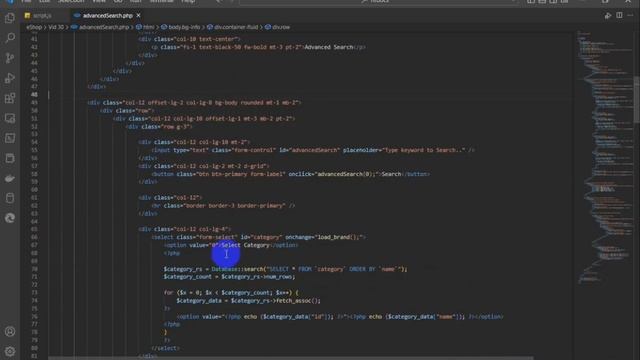Image resolution: width=640 pixels, height=360 pixels.
Task: Click the div class "row g-3" line
Action: tap(159, 127)
